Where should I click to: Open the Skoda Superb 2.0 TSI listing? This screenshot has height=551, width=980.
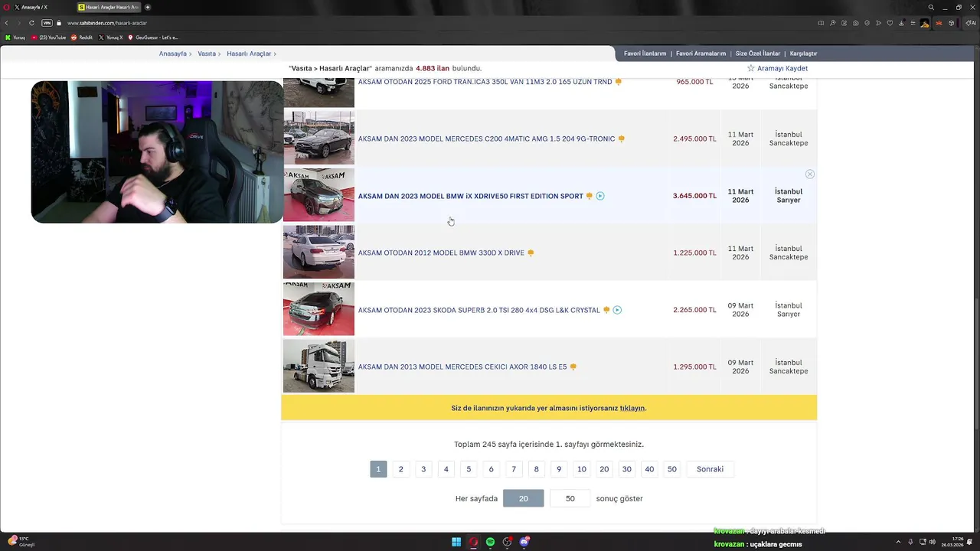coord(479,310)
